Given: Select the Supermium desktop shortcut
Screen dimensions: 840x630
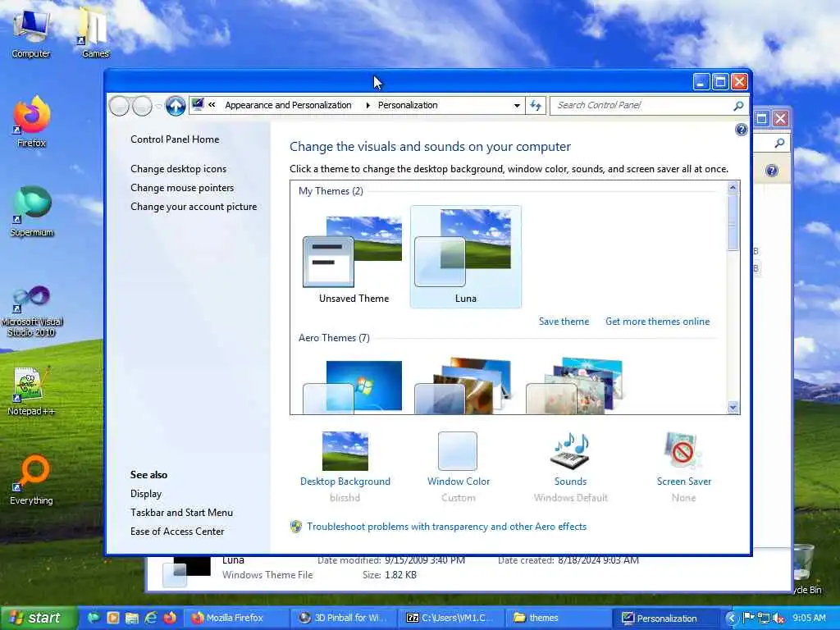Looking at the screenshot, I should tap(31, 212).
